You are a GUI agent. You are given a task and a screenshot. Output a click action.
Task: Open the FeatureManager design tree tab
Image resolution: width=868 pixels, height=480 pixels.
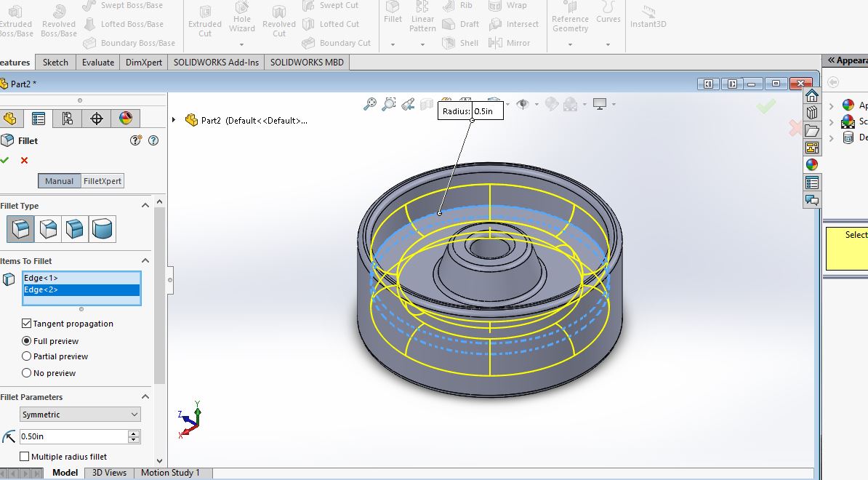point(9,119)
